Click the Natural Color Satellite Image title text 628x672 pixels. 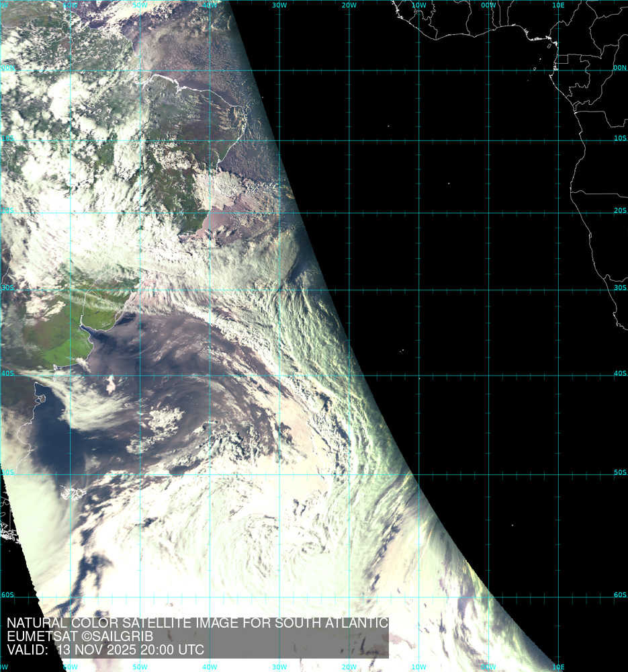click(x=197, y=623)
